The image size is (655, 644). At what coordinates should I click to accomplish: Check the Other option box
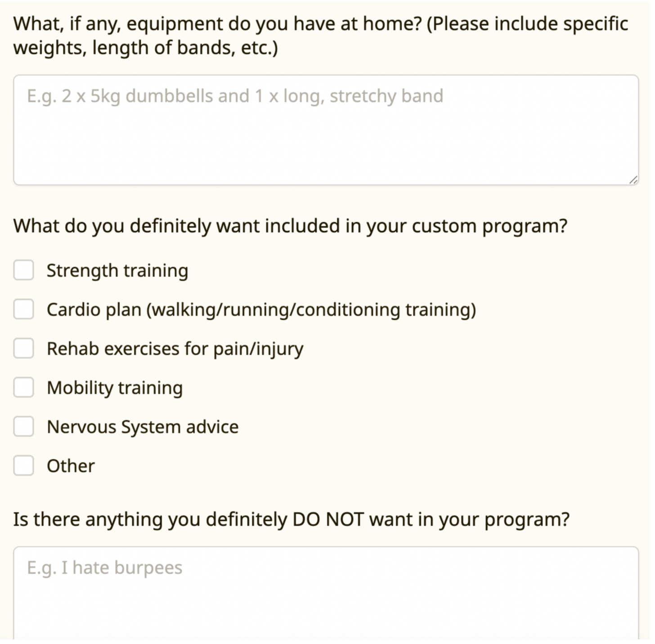point(23,465)
